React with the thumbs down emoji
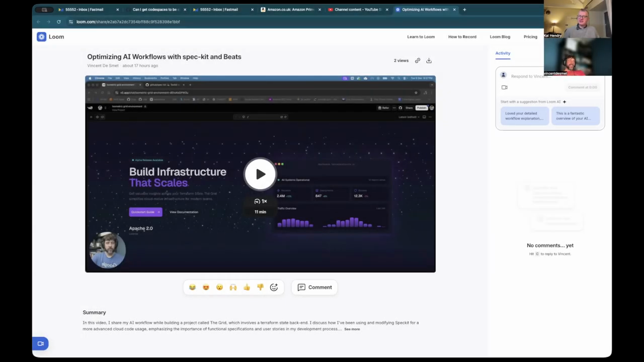The width and height of the screenshot is (644, 362). click(x=260, y=287)
